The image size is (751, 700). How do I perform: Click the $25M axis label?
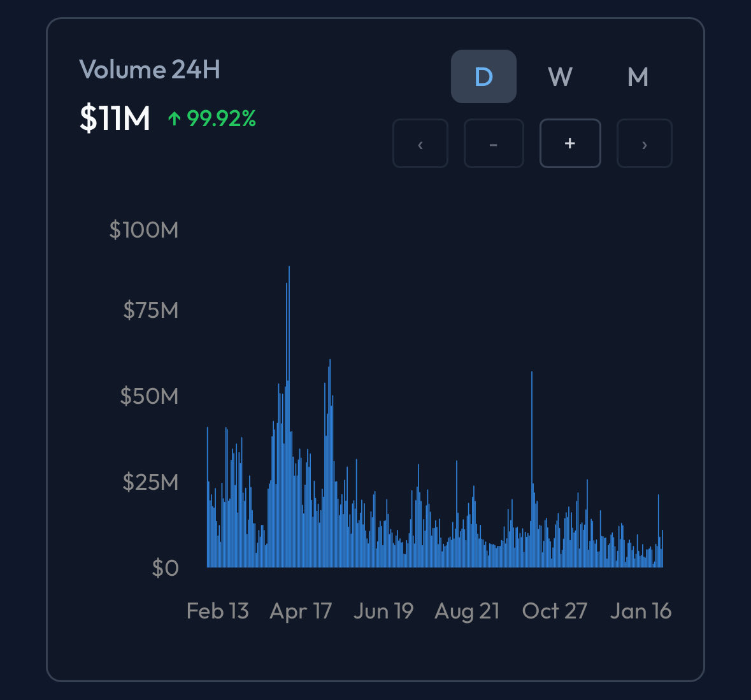click(x=150, y=482)
